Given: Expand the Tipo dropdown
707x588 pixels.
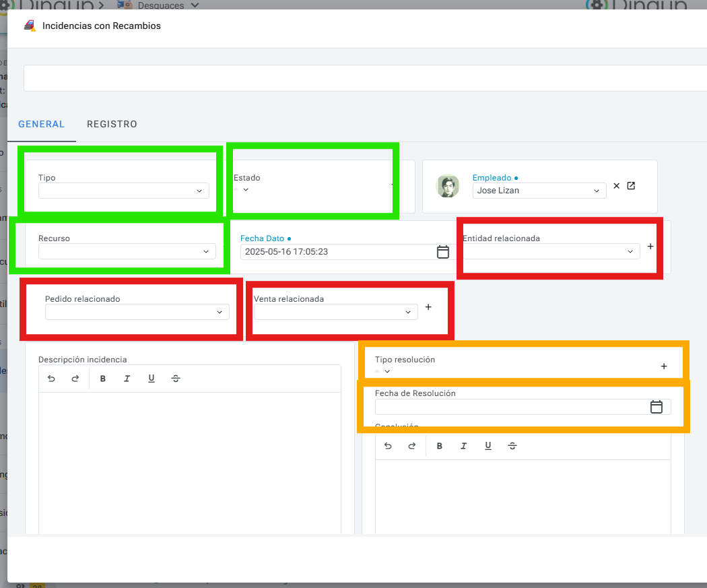Looking at the screenshot, I should [124, 191].
